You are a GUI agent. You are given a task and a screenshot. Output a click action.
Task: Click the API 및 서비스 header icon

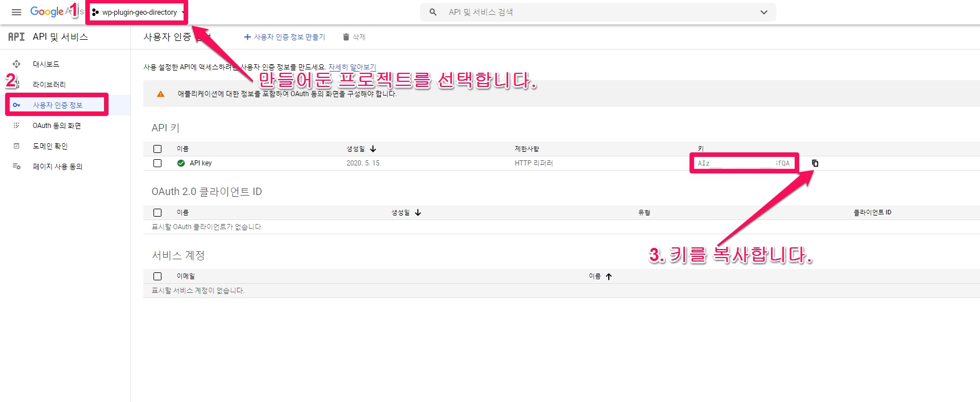16,37
